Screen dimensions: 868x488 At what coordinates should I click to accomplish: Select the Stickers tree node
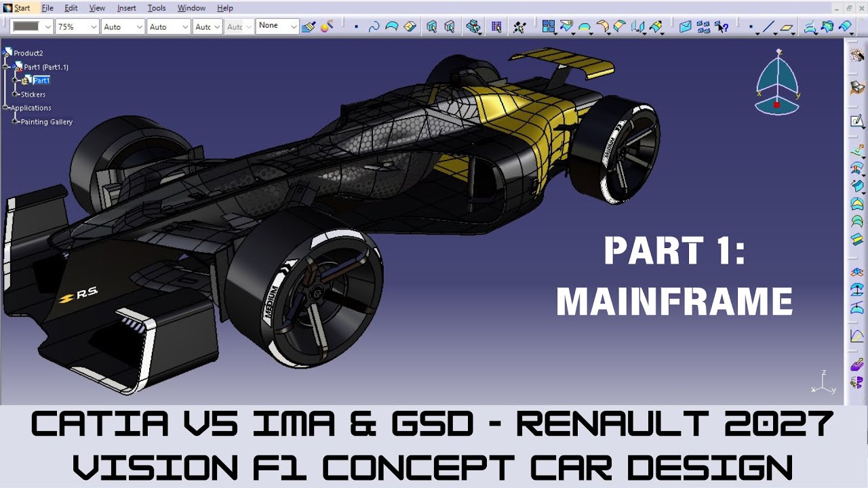point(33,94)
